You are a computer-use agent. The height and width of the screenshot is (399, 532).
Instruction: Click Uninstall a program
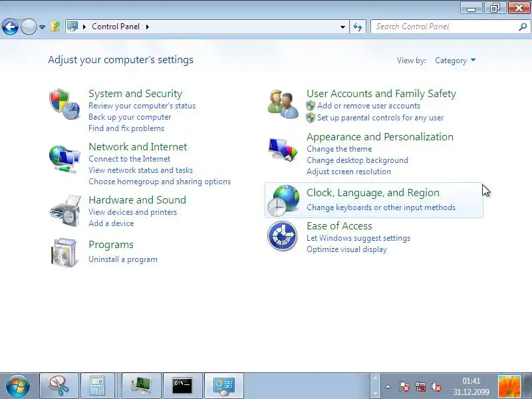pyautogui.click(x=123, y=259)
